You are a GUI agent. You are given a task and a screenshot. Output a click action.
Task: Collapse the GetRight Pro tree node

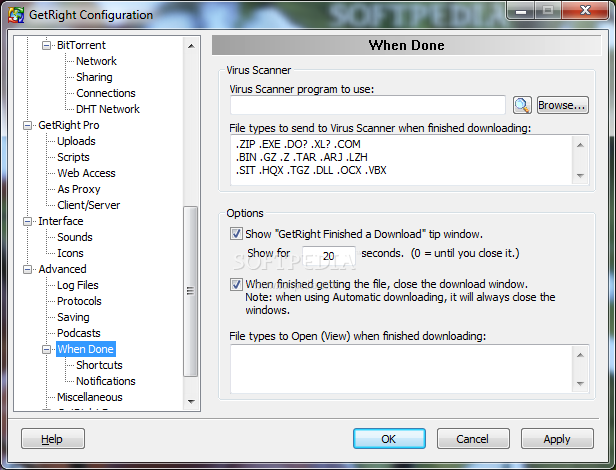click(28, 125)
